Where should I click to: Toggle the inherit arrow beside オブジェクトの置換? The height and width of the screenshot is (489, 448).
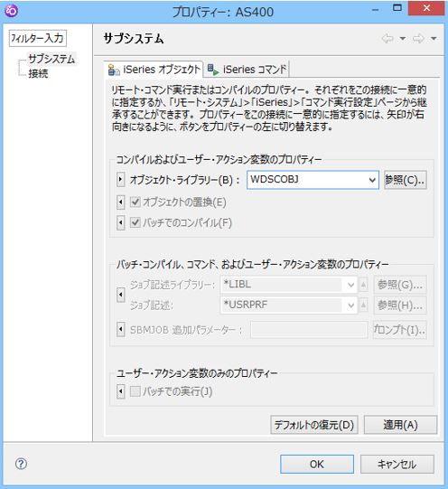point(120,202)
